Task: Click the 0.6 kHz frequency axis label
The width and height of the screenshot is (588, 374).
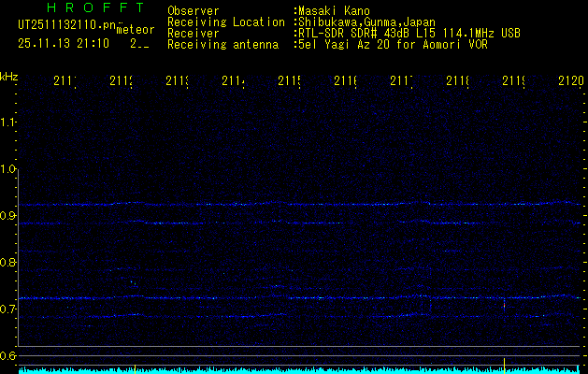Action: (9, 356)
